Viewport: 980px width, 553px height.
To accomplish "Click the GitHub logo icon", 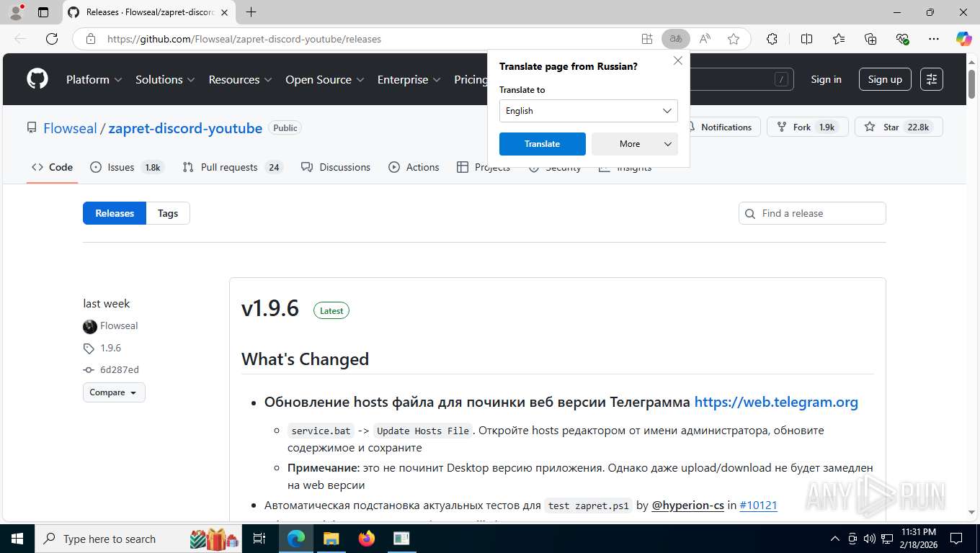I will click(x=37, y=79).
